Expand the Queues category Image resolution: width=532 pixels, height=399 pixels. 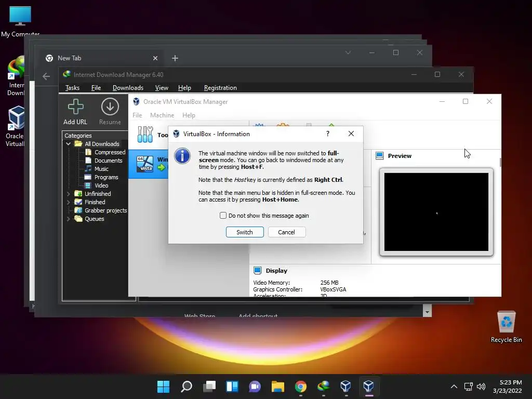[x=68, y=219]
